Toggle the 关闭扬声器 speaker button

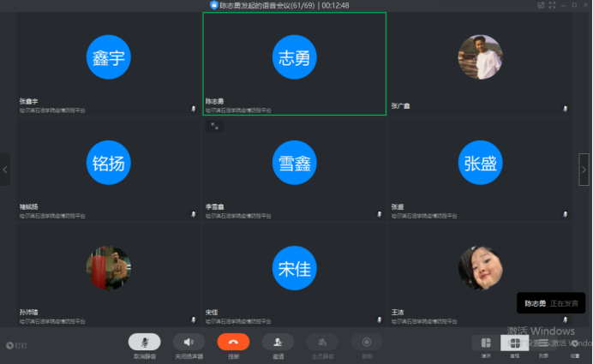point(189,342)
